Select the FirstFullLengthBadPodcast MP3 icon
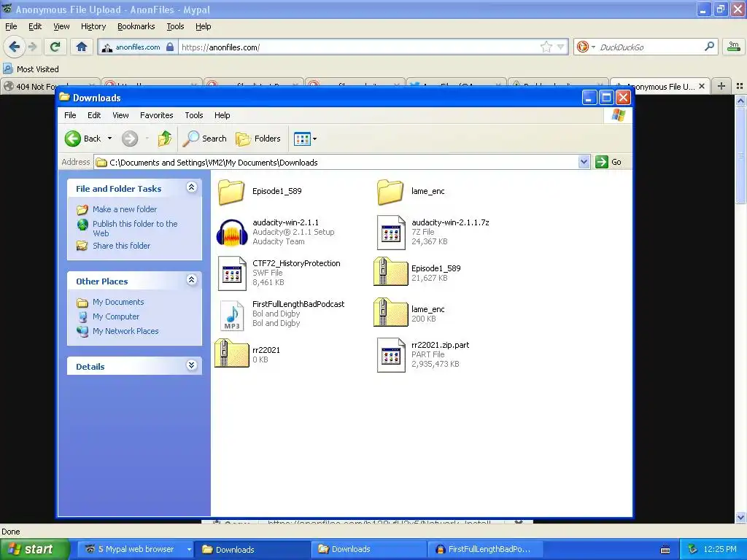This screenshot has width=747, height=560. (231, 314)
